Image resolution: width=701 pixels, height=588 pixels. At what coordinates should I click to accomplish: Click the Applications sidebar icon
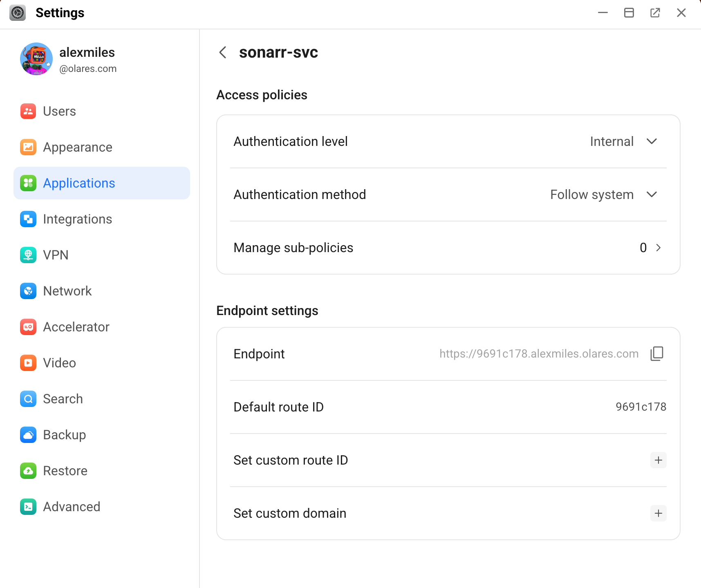[28, 183]
